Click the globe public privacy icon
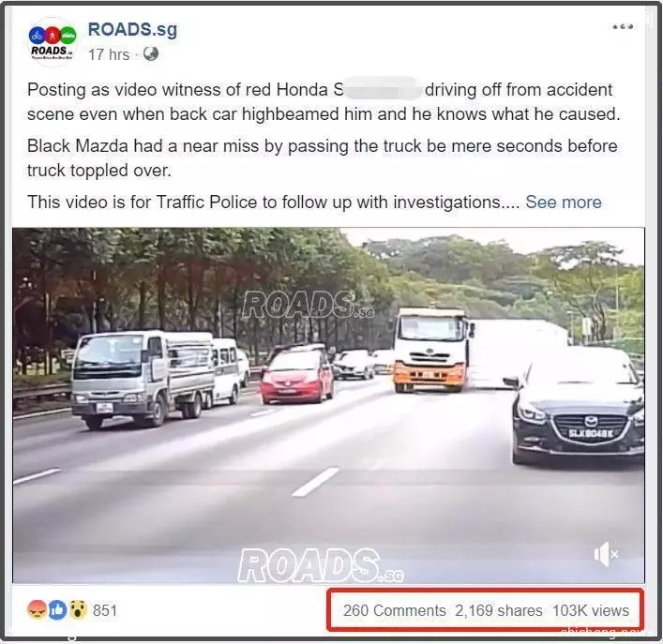The width and height of the screenshot is (663, 644). coord(151,54)
